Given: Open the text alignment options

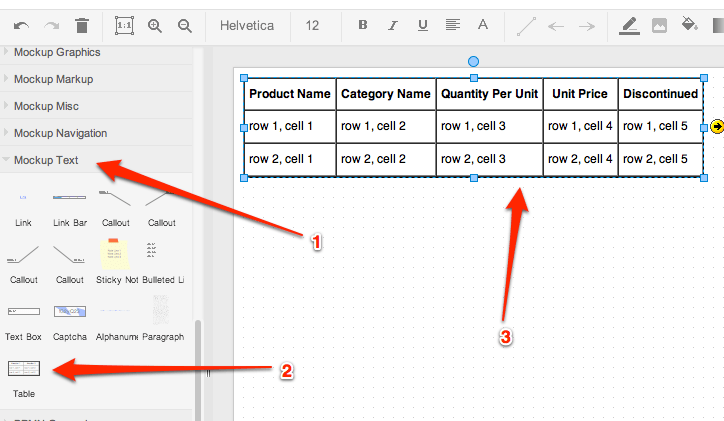Looking at the screenshot, I should pyautogui.click(x=452, y=24).
